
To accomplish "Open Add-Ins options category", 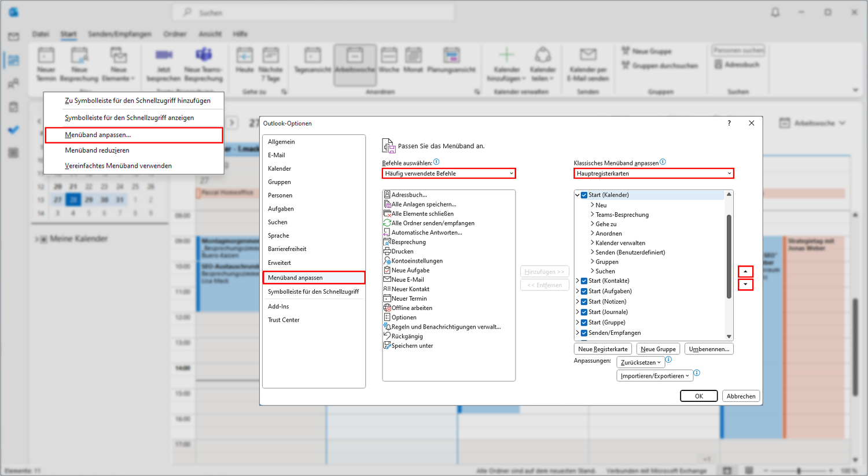I will pos(314,307).
